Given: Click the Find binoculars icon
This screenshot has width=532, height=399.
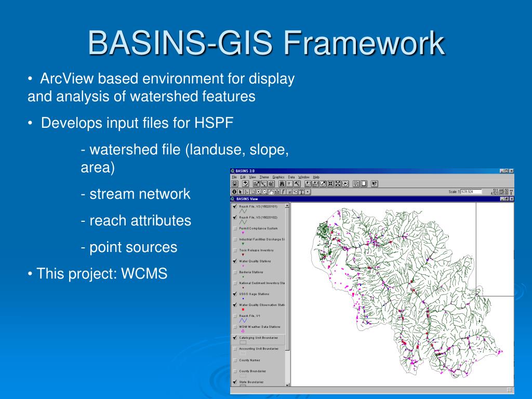Looking at the screenshot, I should pos(282,183).
